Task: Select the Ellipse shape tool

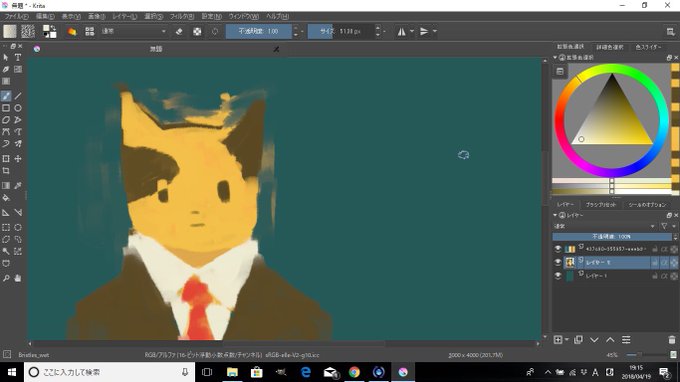Action: click(x=18, y=108)
